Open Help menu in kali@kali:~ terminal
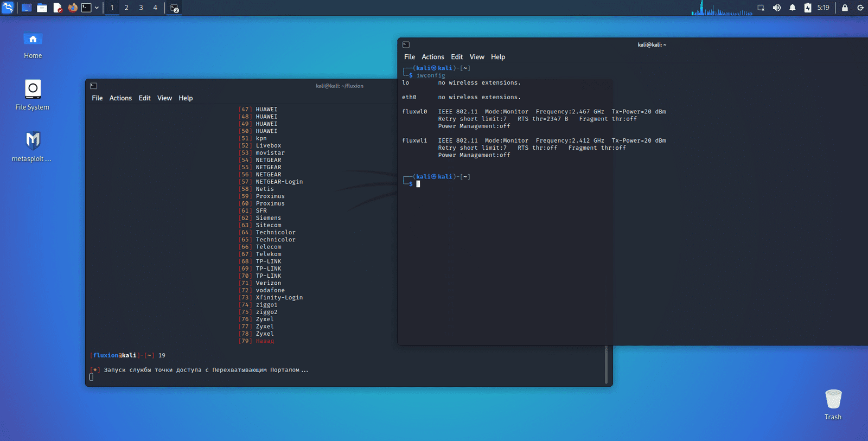868x441 pixels. pos(498,57)
